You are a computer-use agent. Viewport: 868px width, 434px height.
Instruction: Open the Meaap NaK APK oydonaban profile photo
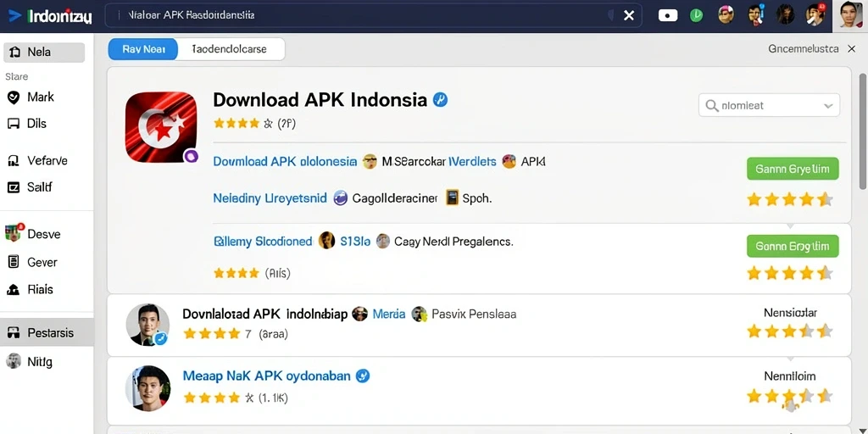pos(147,387)
